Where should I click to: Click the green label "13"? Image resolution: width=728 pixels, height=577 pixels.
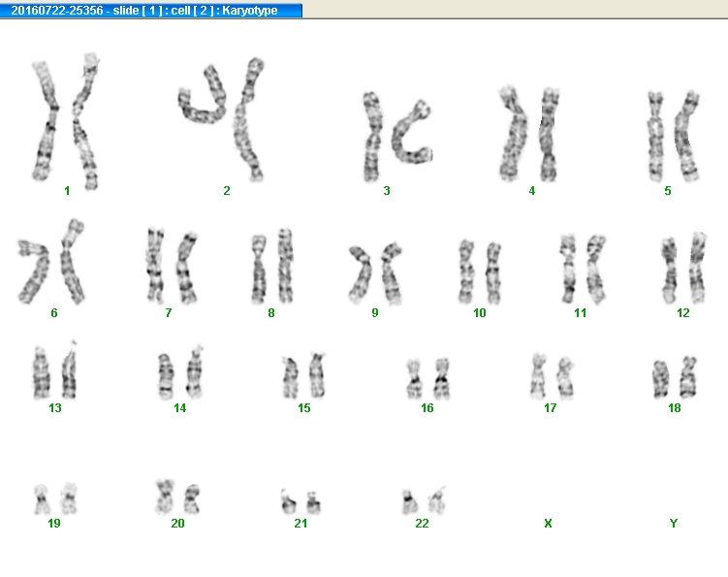(55, 408)
